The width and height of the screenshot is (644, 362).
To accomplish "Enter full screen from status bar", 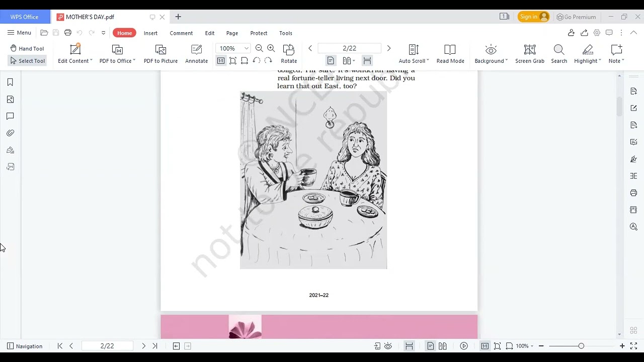I will tap(634, 346).
